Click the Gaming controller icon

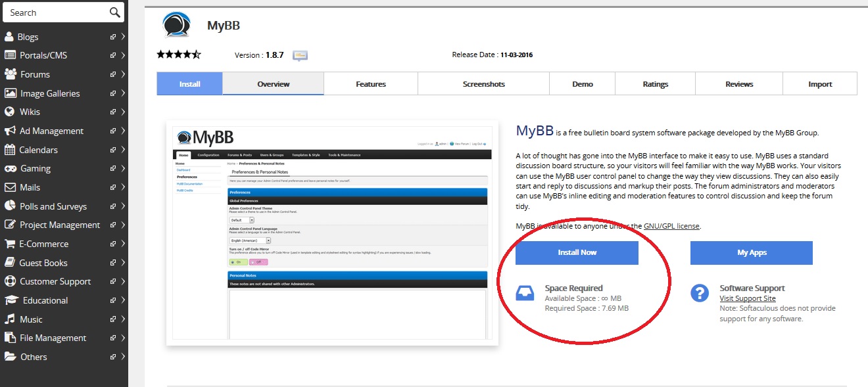click(10, 169)
